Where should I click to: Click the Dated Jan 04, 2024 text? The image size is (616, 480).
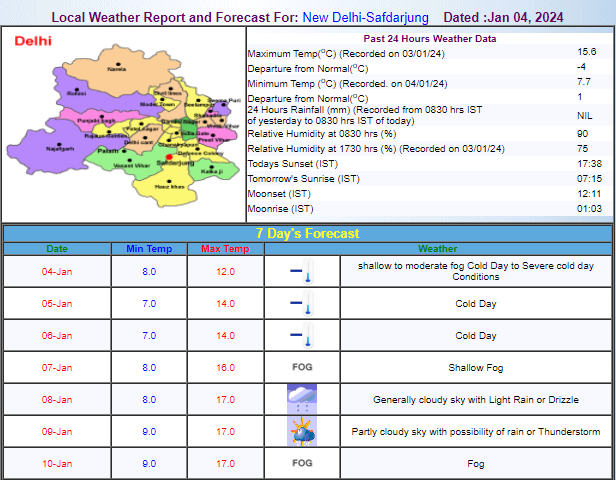[503, 17]
